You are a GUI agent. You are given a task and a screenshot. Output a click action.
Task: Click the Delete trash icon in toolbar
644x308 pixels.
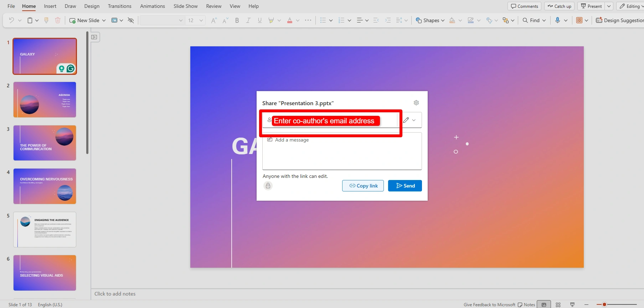click(58, 20)
